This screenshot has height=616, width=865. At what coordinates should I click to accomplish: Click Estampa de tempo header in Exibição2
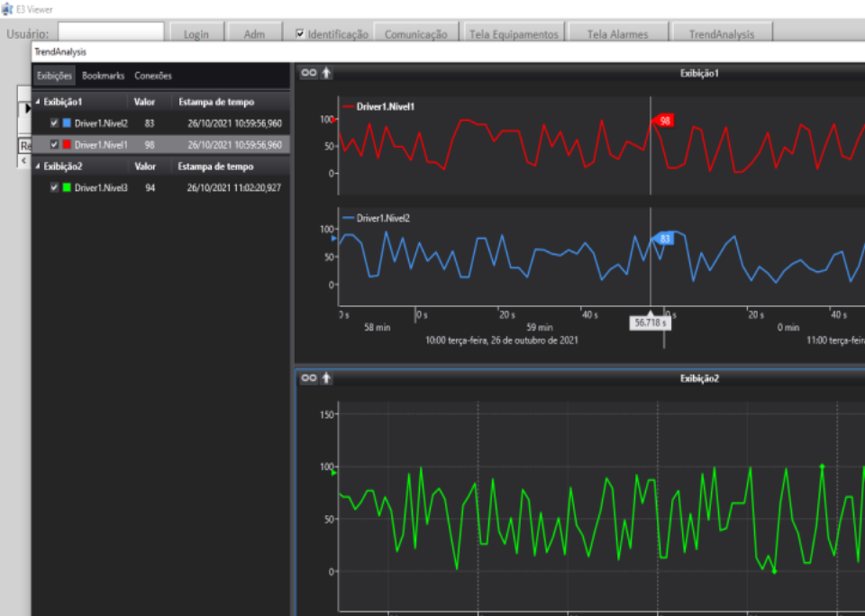coord(215,167)
